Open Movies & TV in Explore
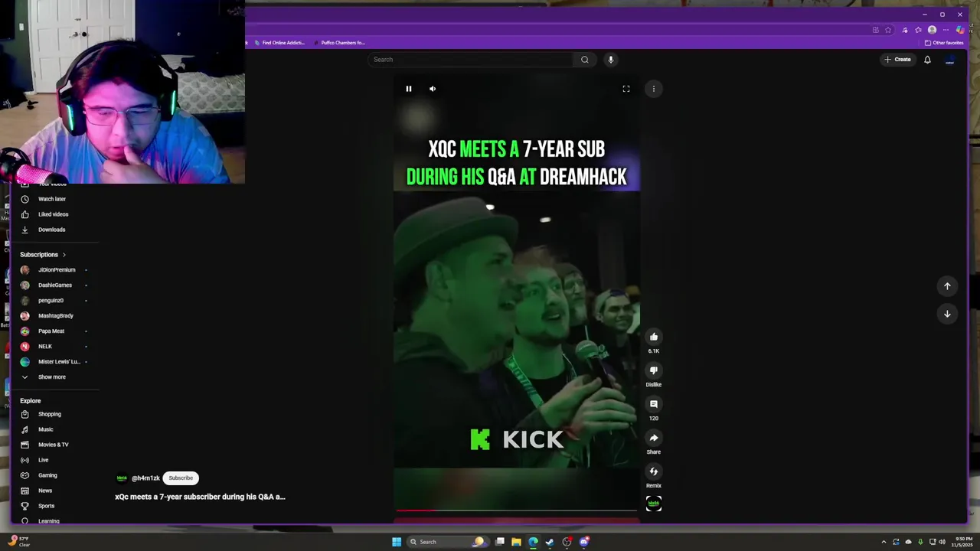Viewport: 980px width, 551px height. (x=53, y=445)
